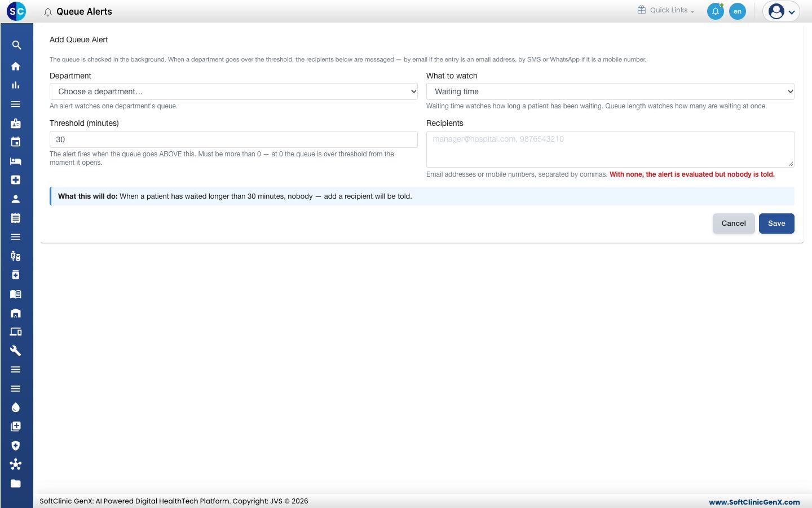The width and height of the screenshot is (812, 508).
Task: Open the bar chart icon in sidebar
Action: pos(16,85)
